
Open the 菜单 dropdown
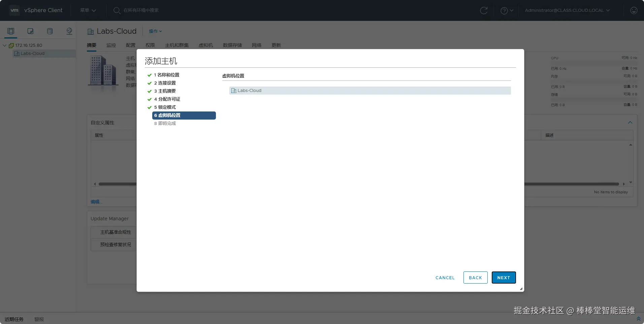pyautogui.click(x=88, y=10)
